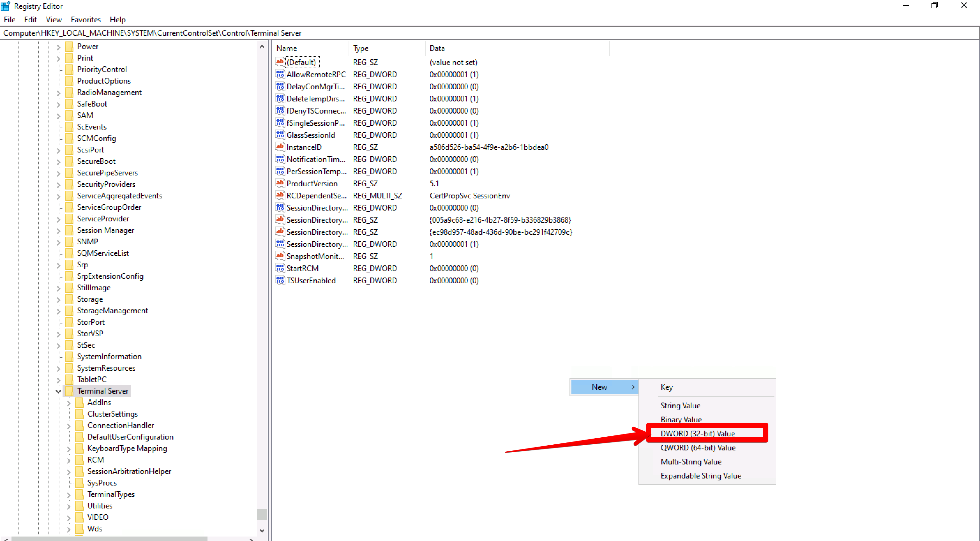The height and width of the screenshot is (541, 980).
Task: Select the StartRCM DWORD icon
Action: 280,268
